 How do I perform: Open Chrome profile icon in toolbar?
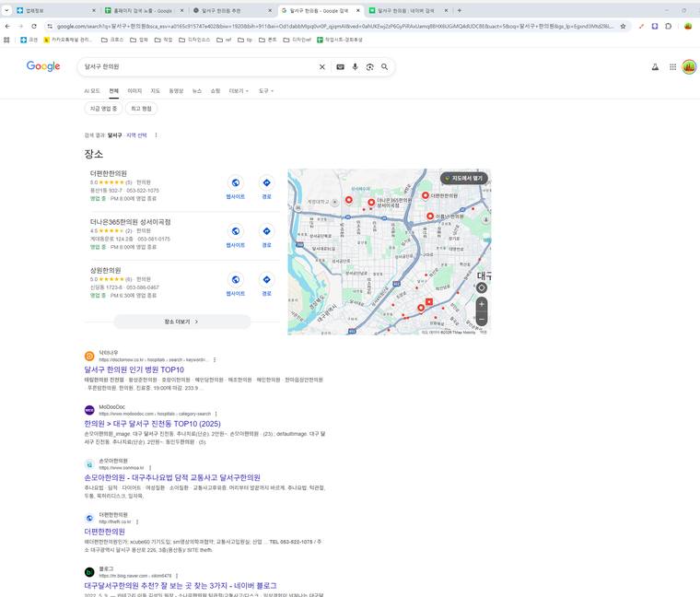click(688, 27)
